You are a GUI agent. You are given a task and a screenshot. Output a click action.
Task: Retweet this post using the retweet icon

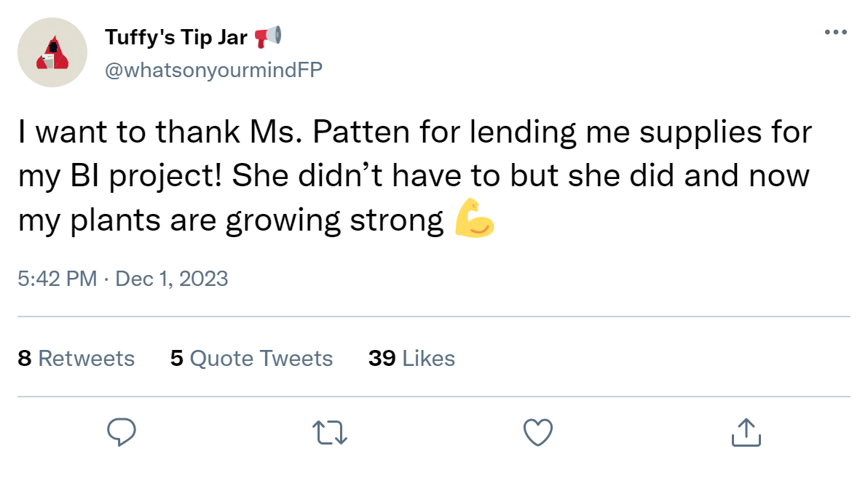pos(330,432)
